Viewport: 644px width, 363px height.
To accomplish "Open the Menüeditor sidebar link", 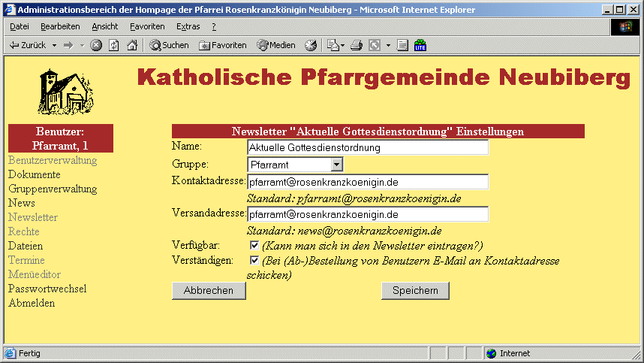I will [35, 274].
